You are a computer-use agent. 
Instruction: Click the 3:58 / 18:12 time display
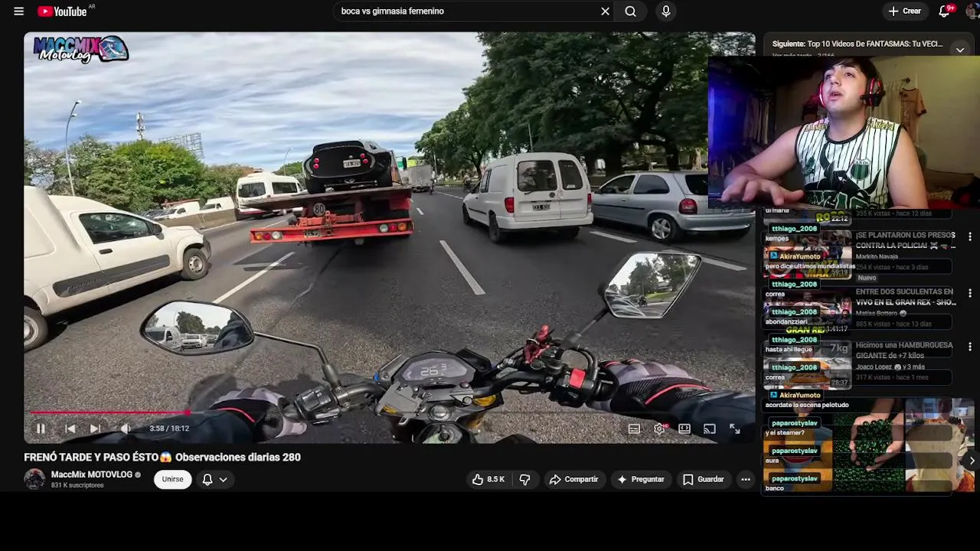coord(169,429)
